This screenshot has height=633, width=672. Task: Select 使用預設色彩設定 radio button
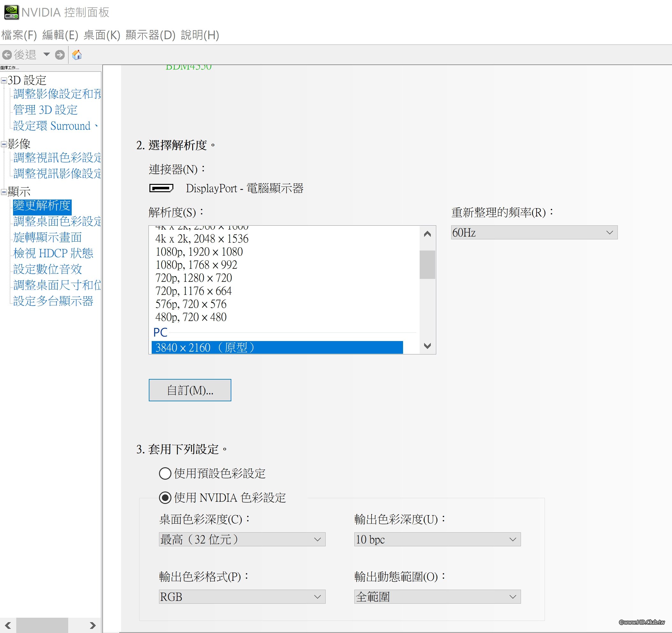[x=165, y=473]
